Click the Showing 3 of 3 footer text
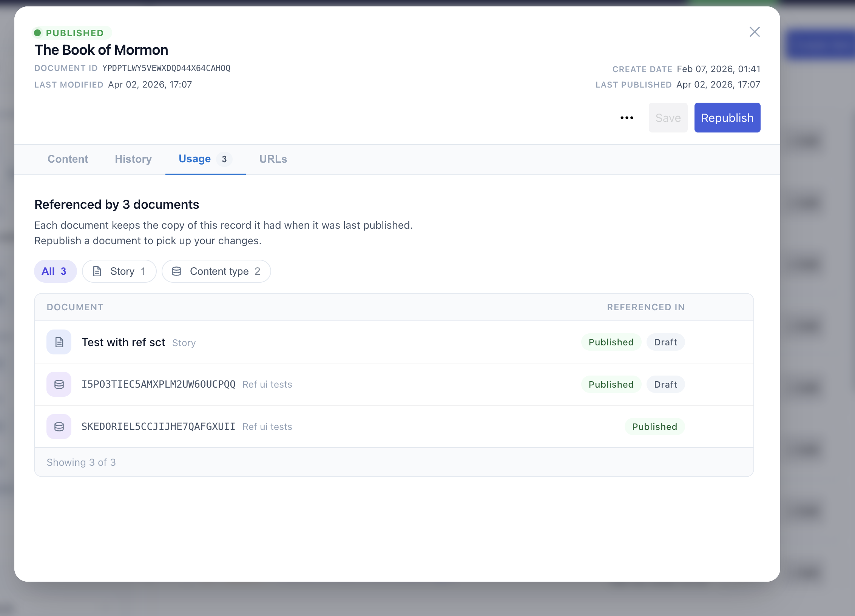The image size is (855, 616). pos(81,462)
